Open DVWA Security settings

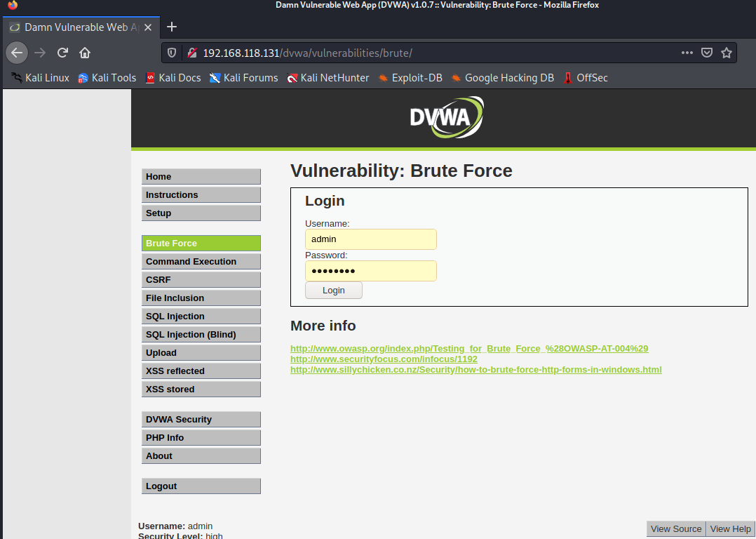(201, 419)
